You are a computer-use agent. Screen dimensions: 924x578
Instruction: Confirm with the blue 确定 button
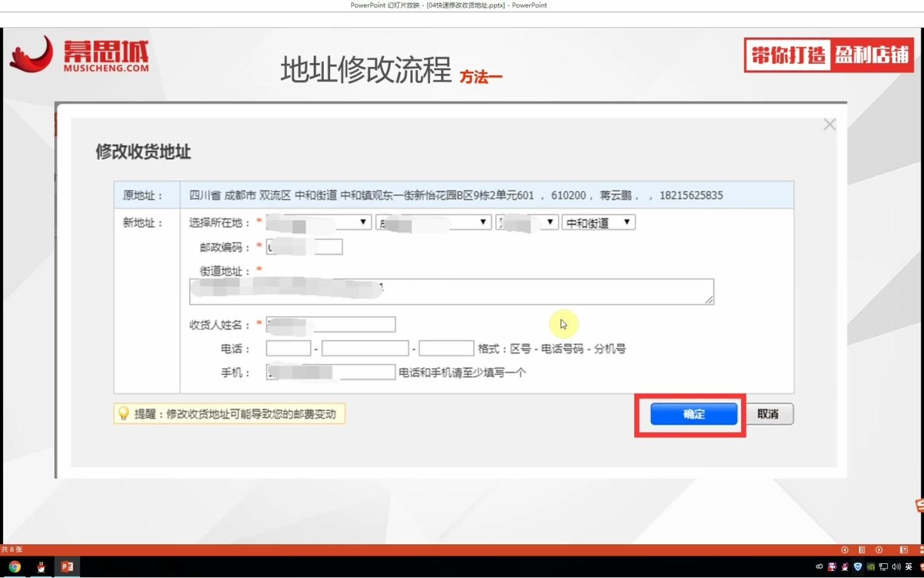tap(694, 414)
